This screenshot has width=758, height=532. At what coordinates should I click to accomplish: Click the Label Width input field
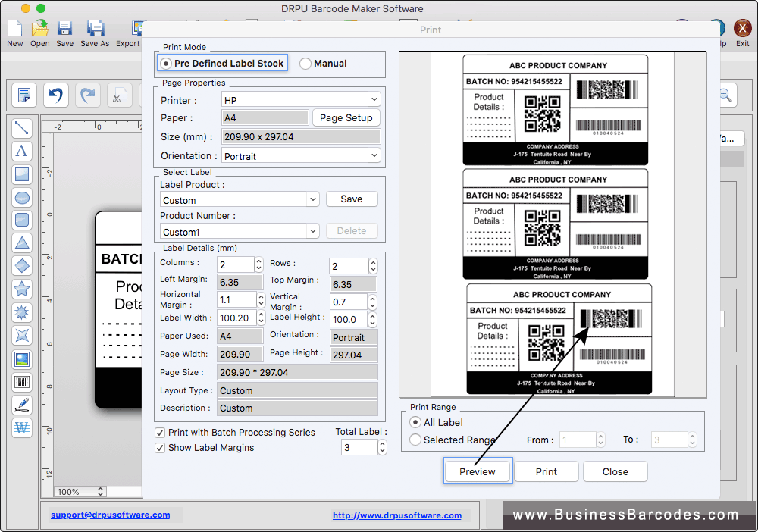(x=236, y=318)
